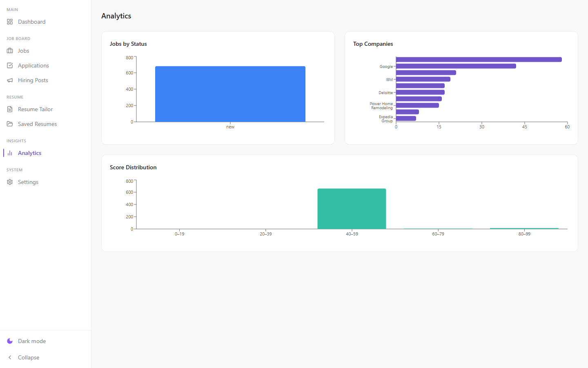Open the Dashboard page
588x368 pixels.
32,22
